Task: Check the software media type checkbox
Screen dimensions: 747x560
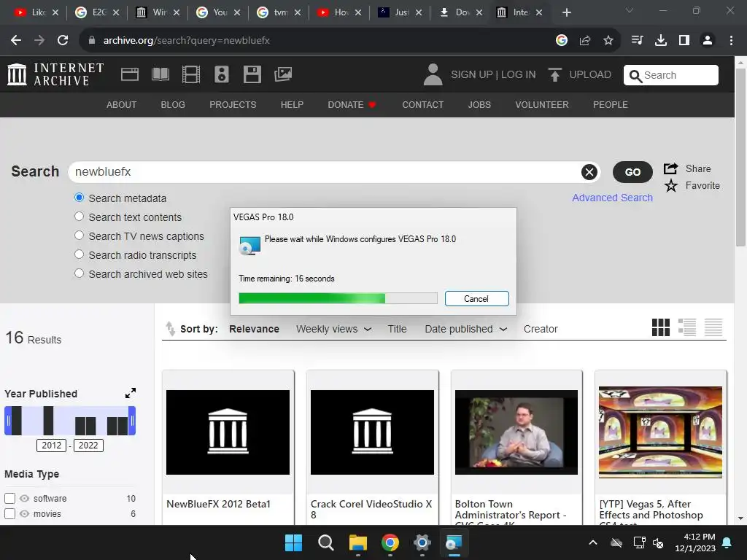Action: click(10, 498)
